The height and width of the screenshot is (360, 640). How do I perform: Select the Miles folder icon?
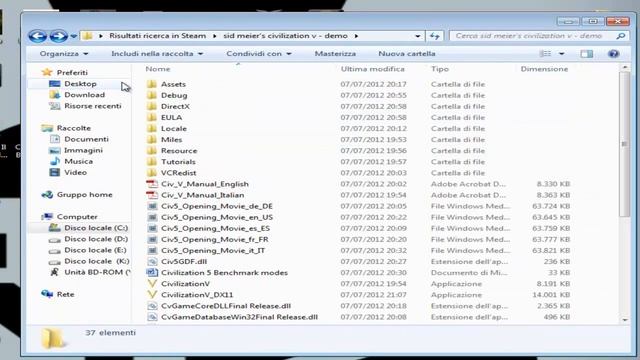click(152, 139)
